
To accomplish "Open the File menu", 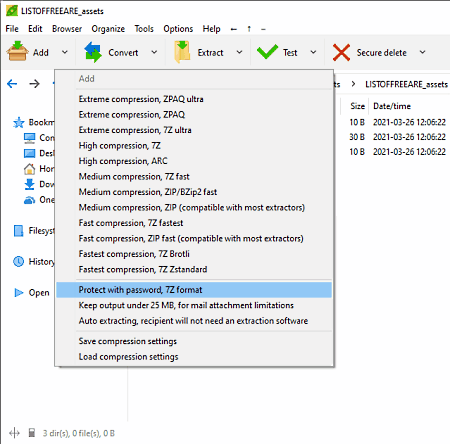I will (x=12, y=29).
